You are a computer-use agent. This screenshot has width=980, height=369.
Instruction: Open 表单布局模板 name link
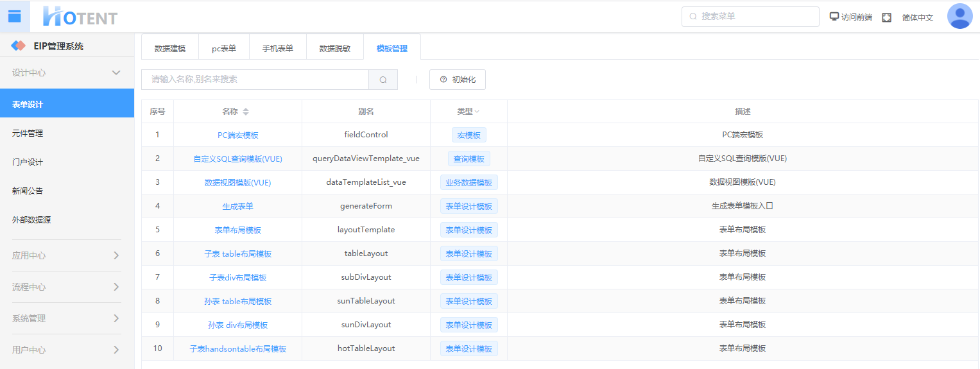238,230
